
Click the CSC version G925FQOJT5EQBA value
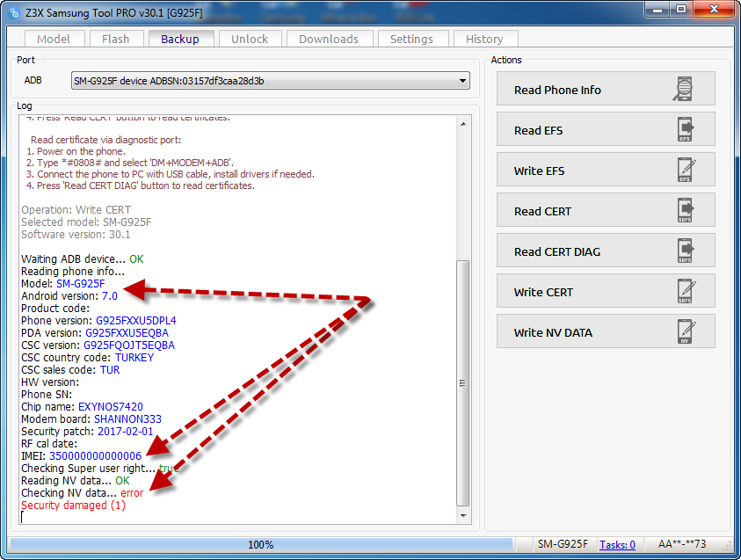point(129,345)
